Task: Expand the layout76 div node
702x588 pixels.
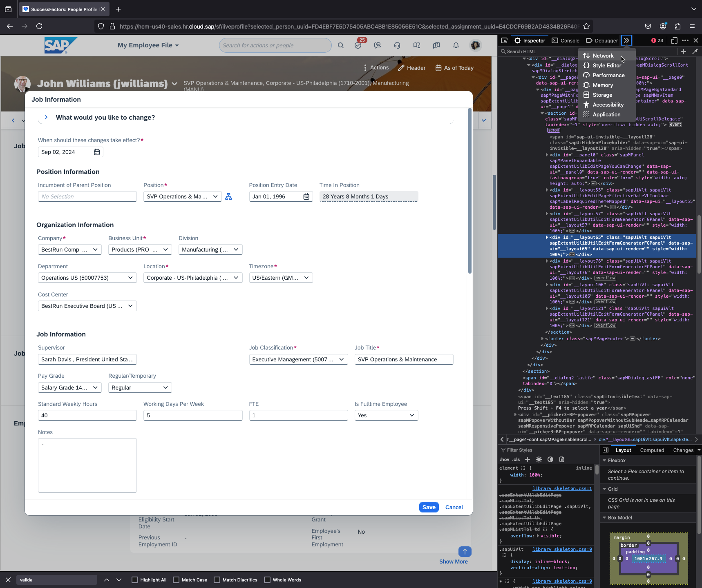Action: 547,261
